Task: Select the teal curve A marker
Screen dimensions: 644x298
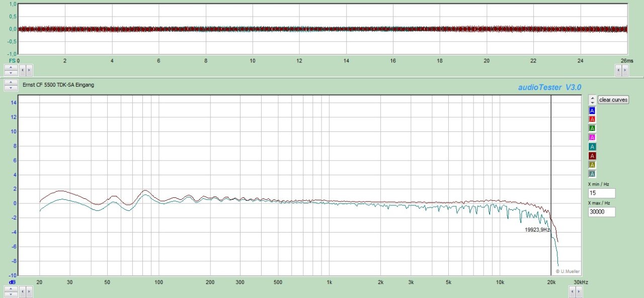Action: tap(592, 146)
